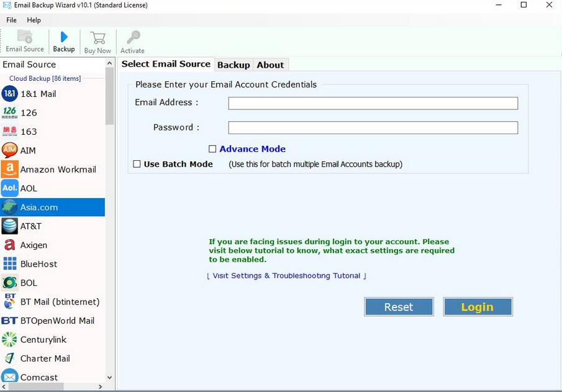Switch to the About tab
Image resolution: width=562 pixels, height=392 pixels.
click(x=270, y=65)
